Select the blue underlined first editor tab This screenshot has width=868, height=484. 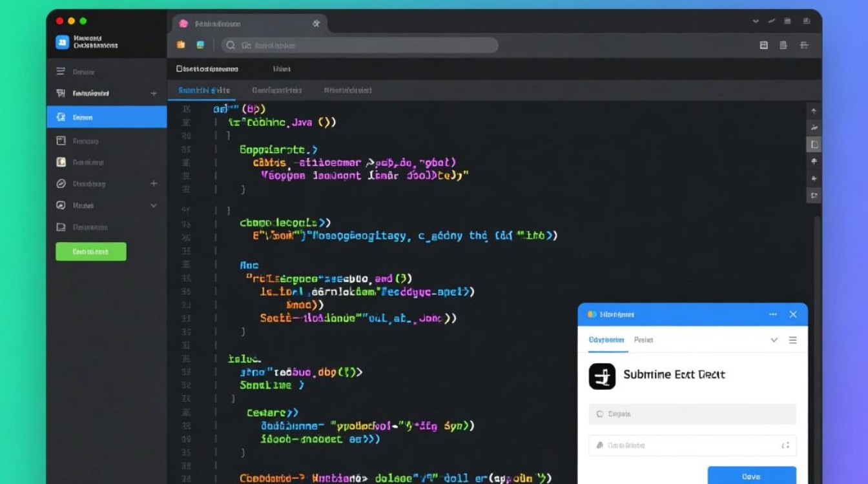[x=204, y=90]
